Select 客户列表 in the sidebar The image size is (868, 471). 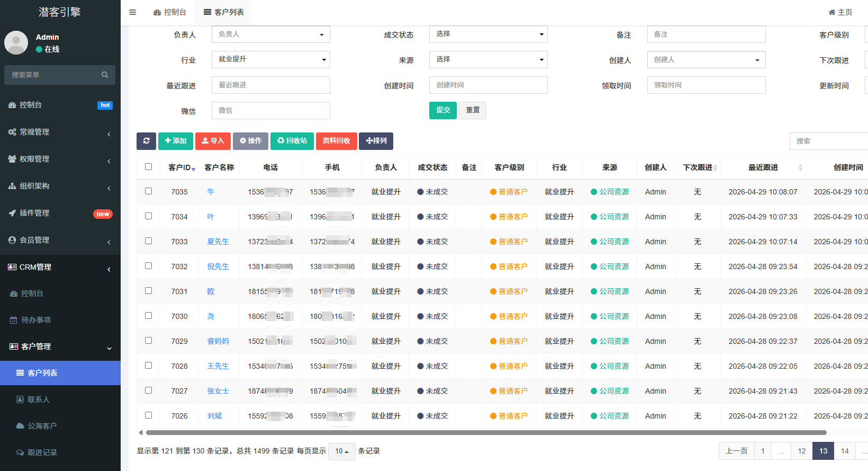coord(60,373)
